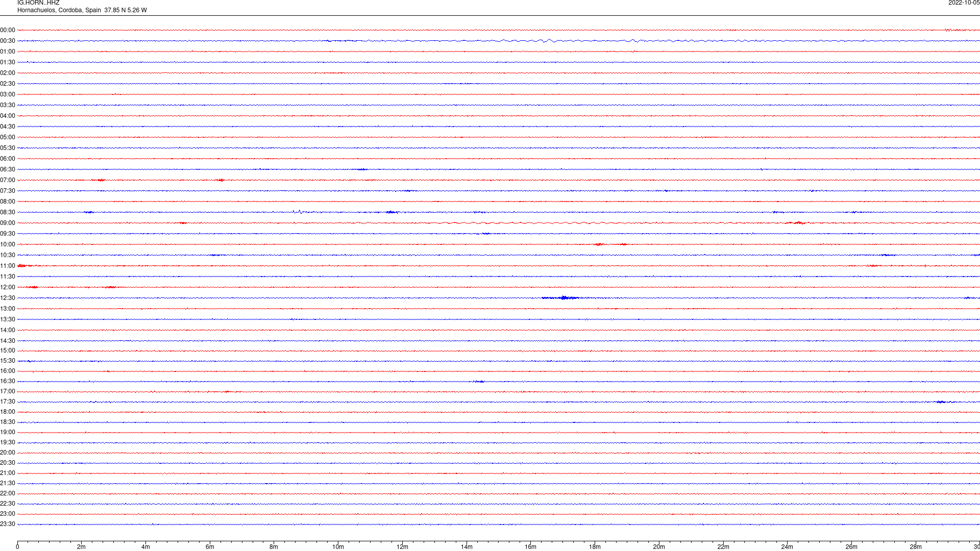Select the 00:00 trace time label
Screen dimensions: 980x551
click(x=8, y=30)
